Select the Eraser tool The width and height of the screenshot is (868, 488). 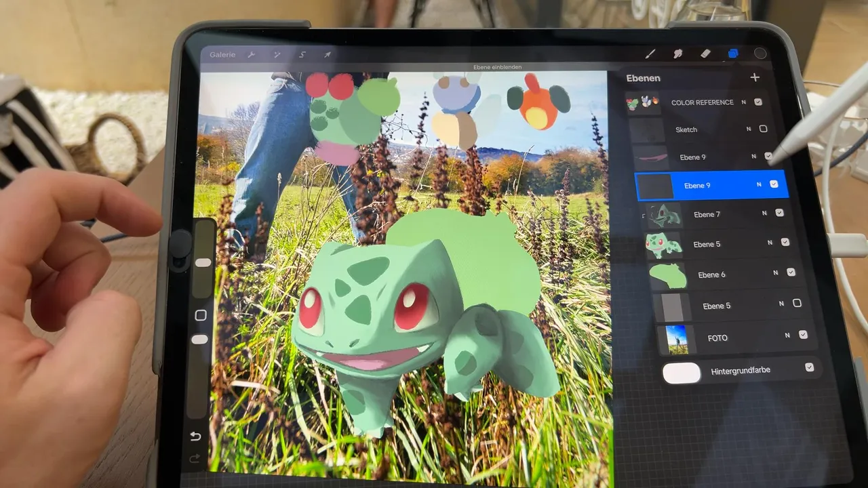tap(705, 54)
